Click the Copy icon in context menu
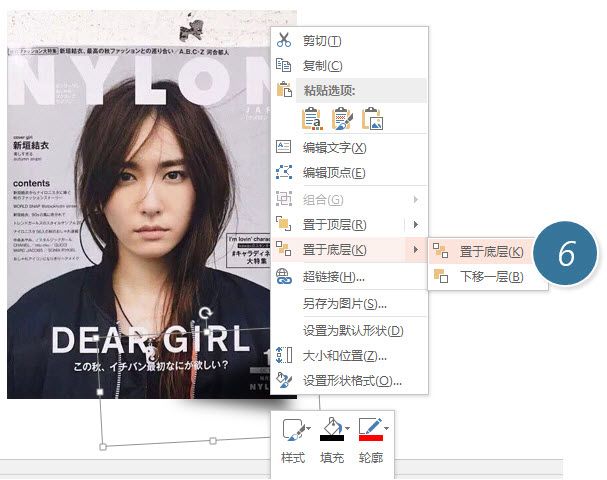This screenshot has height=480, width=607. pyautogui.click(x=283, y=65)
